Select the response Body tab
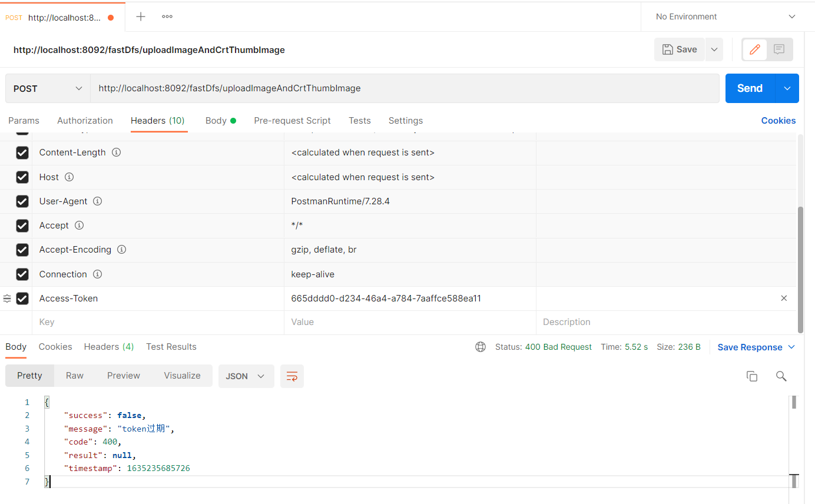The width and height of the screenshot is (815, 504). pyautogui.click(x=16, y=347)
